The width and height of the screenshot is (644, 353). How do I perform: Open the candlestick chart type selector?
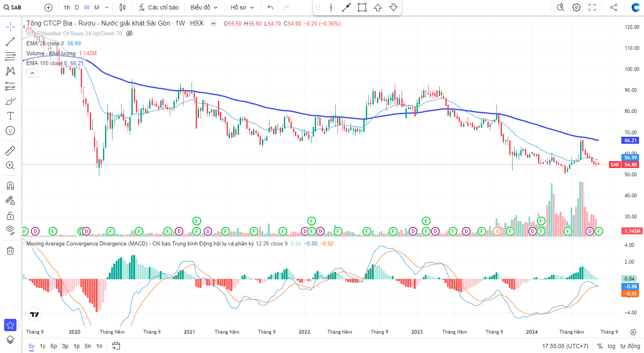[122, 7]
